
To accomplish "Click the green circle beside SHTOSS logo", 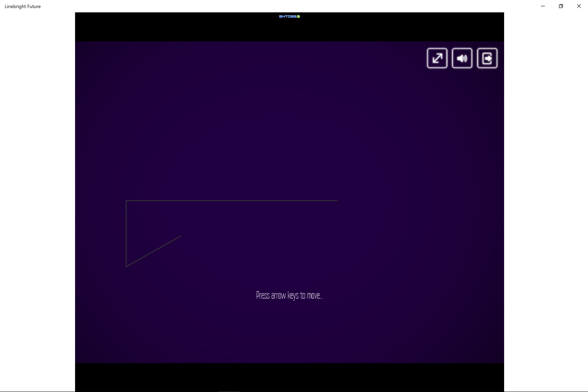I will 299,16.
